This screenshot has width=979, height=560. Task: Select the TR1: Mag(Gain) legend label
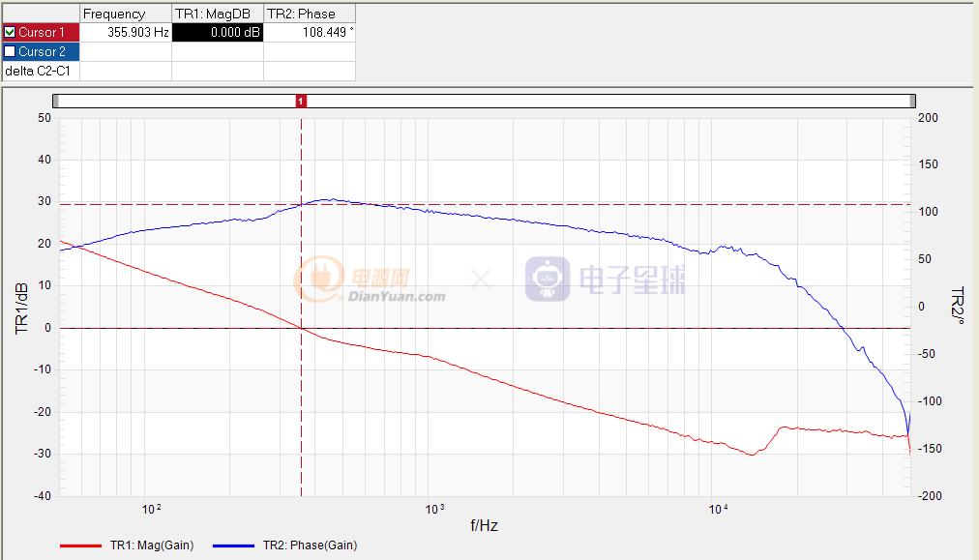[151, 545]
